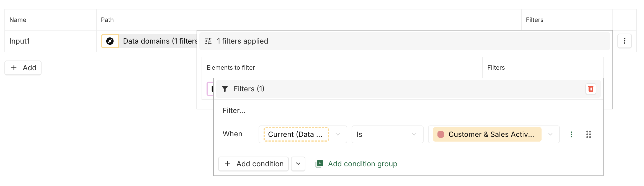Click the Add condition button

(254, 164)
